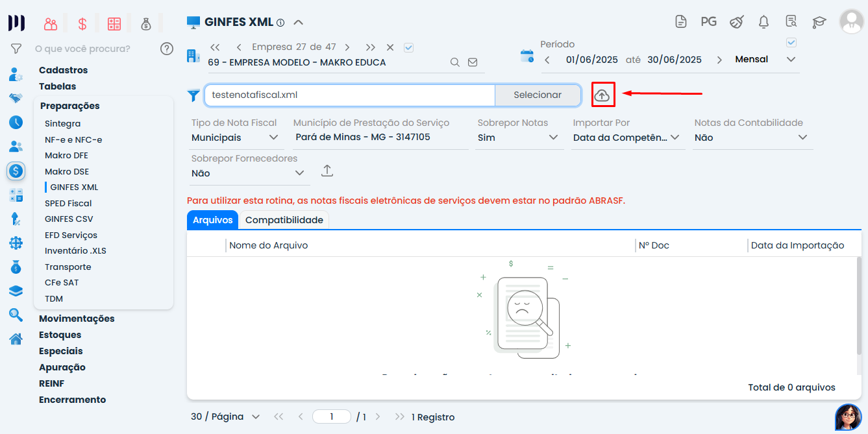Image resolution: width=868 pixels, height=434 pixels.
Task: Open the 30 / Página page size dropdown
Action: pyautogui.click(x=225, y=416)
